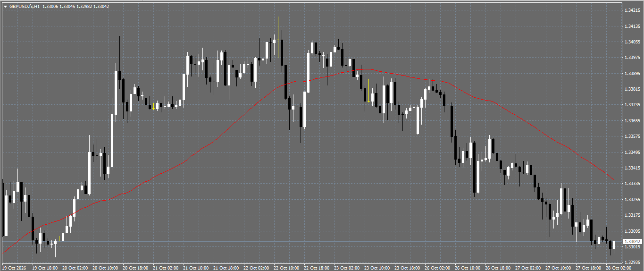Click the 26 Oct 02:00 time label
The width and height of the screenshot is (644, 271).
(437, 268)
